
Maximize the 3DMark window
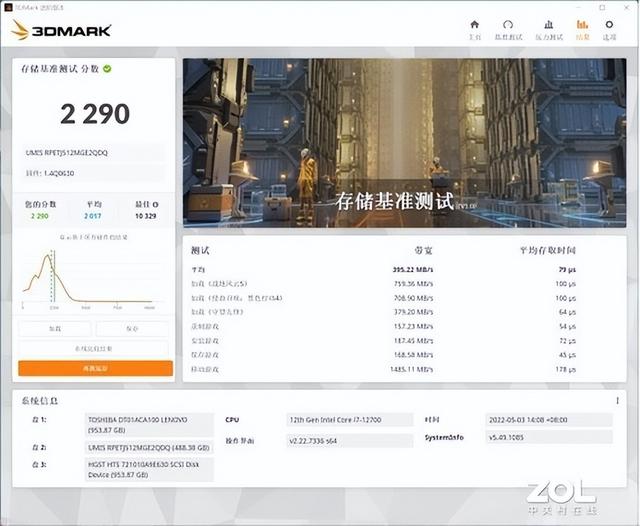point(602,7)
